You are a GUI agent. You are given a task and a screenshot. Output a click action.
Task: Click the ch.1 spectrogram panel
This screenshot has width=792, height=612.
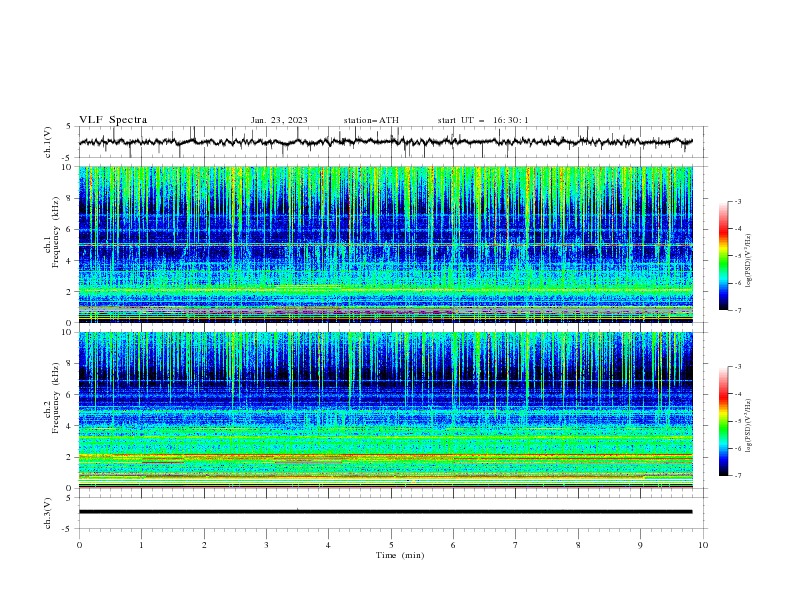(x=386, y=244)
